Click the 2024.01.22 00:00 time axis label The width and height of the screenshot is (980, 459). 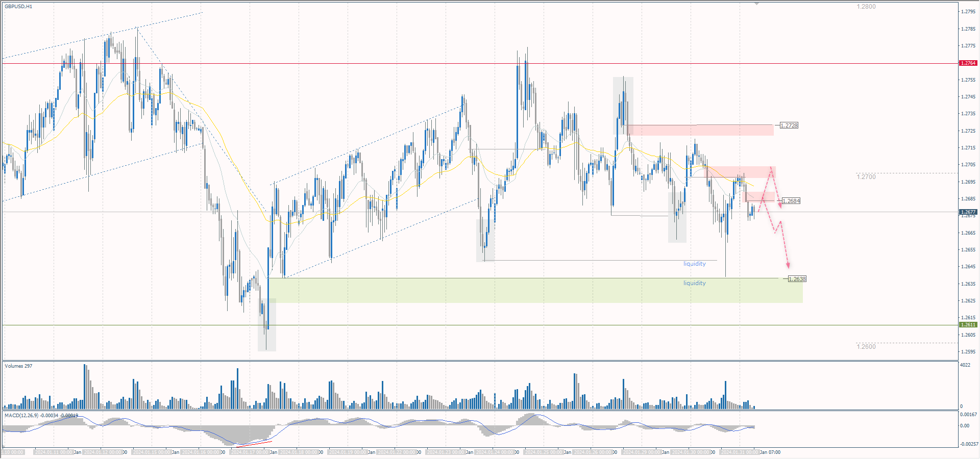(397, 452)
